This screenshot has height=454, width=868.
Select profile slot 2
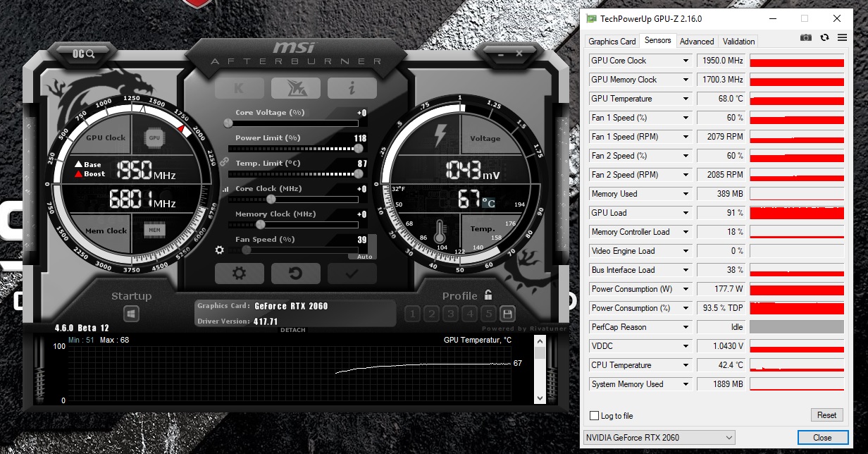(432, 314)
